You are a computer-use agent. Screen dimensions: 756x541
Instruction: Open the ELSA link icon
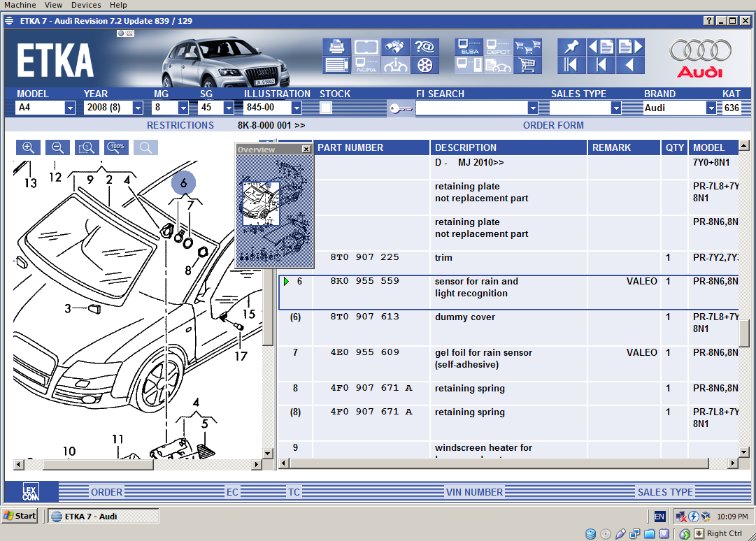[469, 48]
